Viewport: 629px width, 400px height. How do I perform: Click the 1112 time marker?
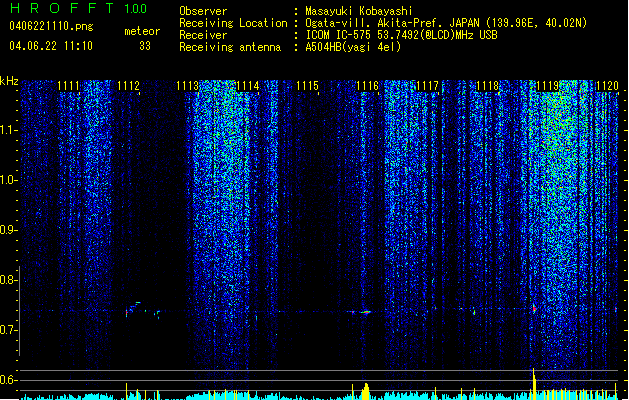(128, 86)
